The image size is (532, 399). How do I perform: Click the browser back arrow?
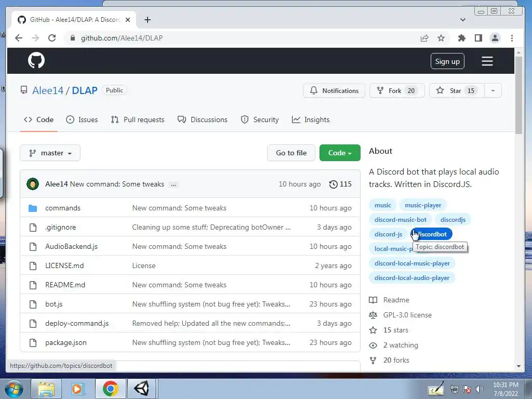coord(19,38)
